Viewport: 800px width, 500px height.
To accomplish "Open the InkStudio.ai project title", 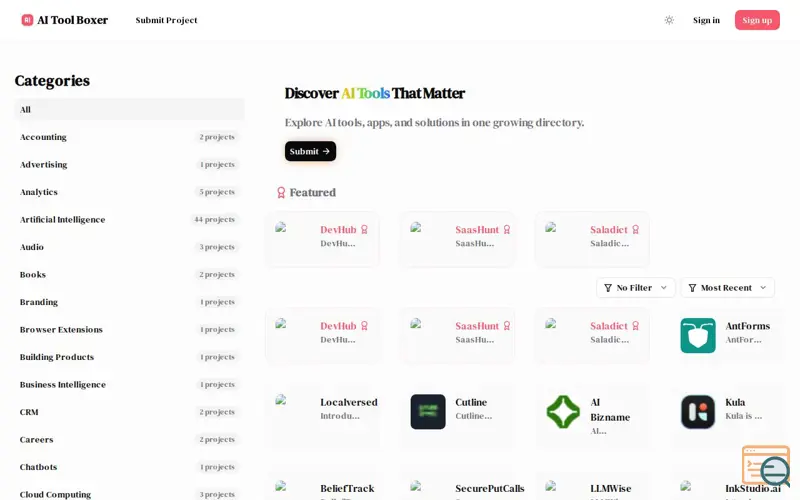I will 753,488.
